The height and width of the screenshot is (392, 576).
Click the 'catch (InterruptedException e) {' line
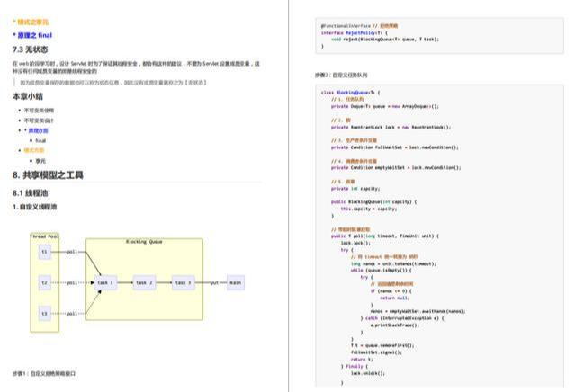[404, 318]
